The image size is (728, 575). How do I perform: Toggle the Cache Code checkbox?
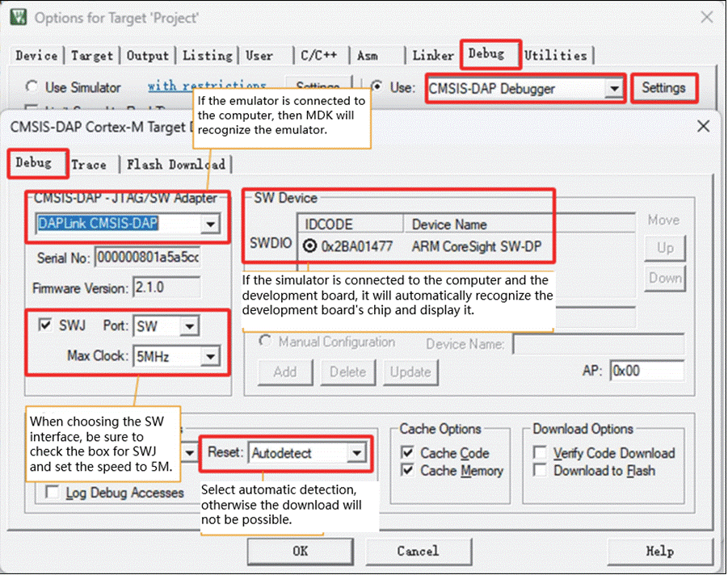(x=407, y=452)
